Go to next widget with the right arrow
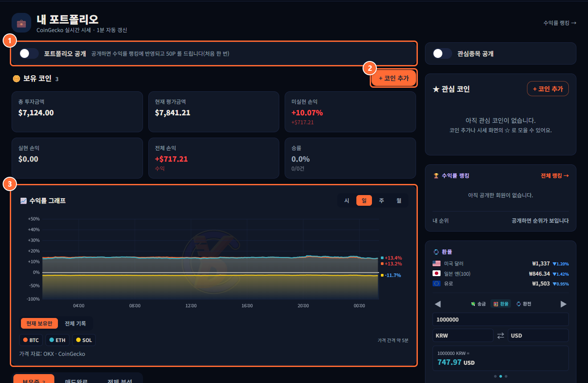Viewport: 588px width, 383px height. [563, 304]
